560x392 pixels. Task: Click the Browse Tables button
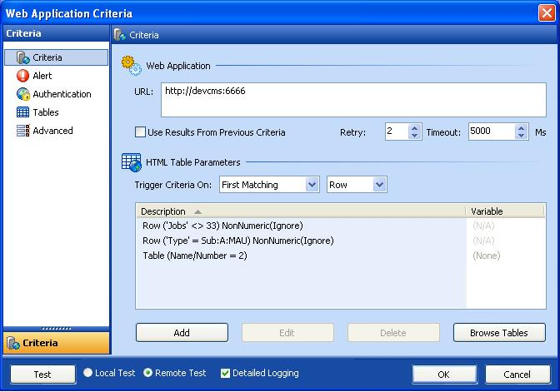(498, 333)
